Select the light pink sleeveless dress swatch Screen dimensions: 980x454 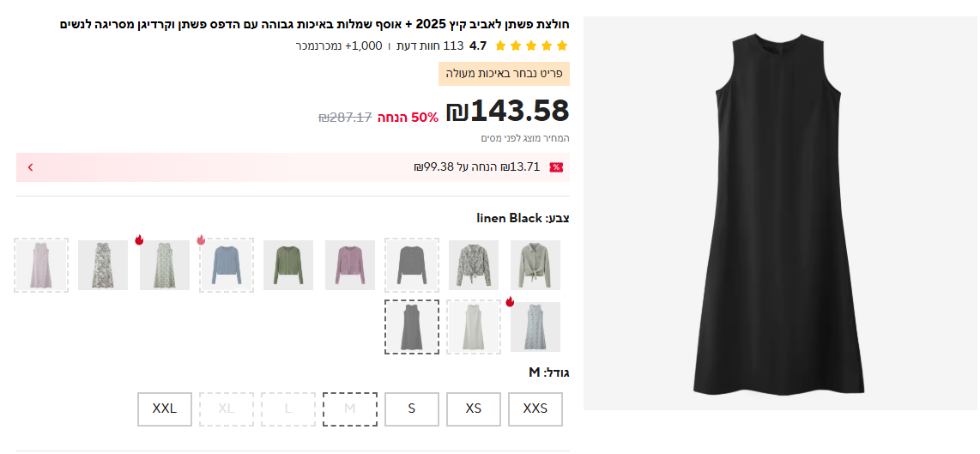tap(41, 265)
